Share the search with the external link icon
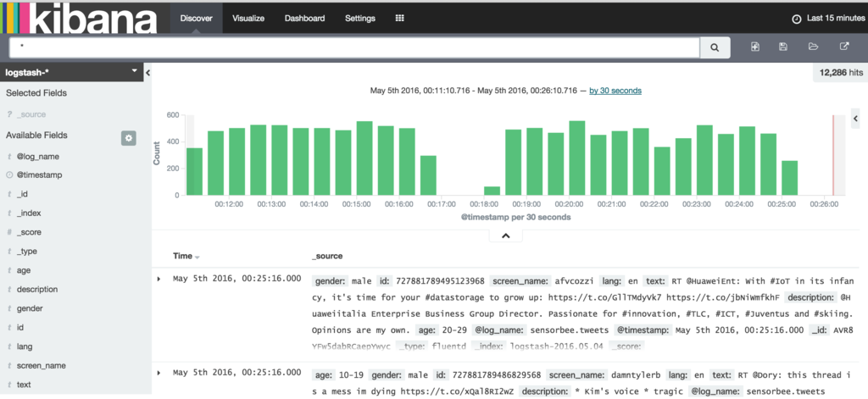 click(x=844, y=47)
